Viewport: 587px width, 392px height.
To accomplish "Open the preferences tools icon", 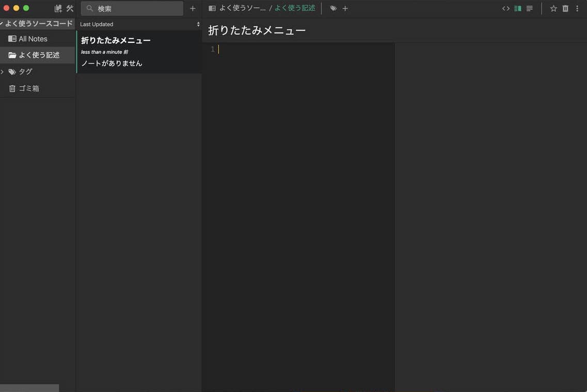I will (70, 8).
